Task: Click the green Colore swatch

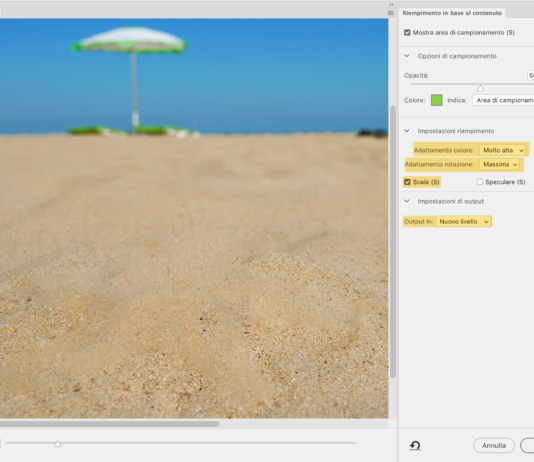Action: [437, 100]
